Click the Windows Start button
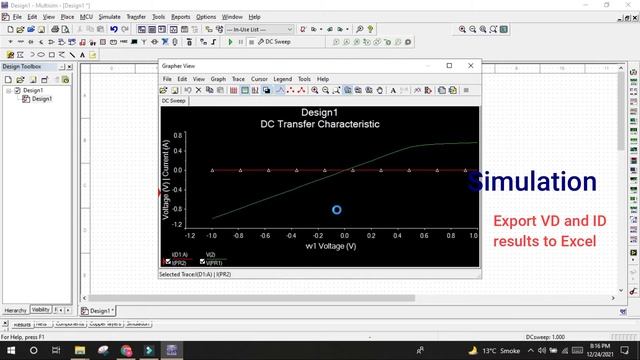The height and width of the screenshot is (360, 640). [11, 350]
